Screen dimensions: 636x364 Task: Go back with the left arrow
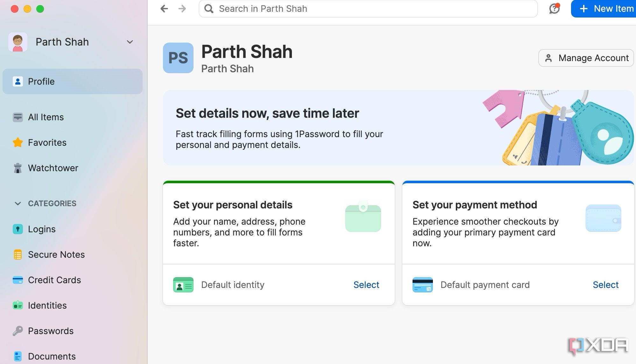(164, 9)
